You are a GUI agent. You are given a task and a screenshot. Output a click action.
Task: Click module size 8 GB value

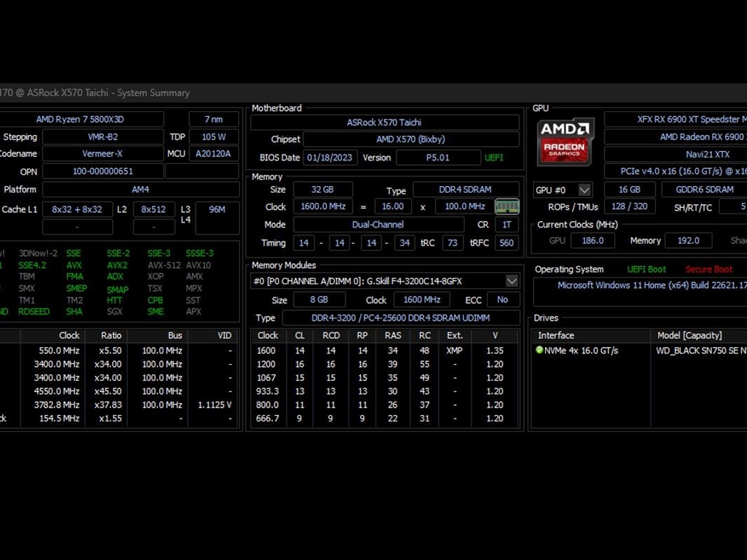(320, 300)
